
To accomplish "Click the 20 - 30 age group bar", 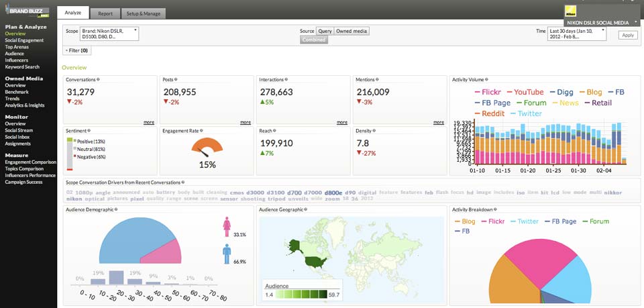I will (x=116, y=278).
